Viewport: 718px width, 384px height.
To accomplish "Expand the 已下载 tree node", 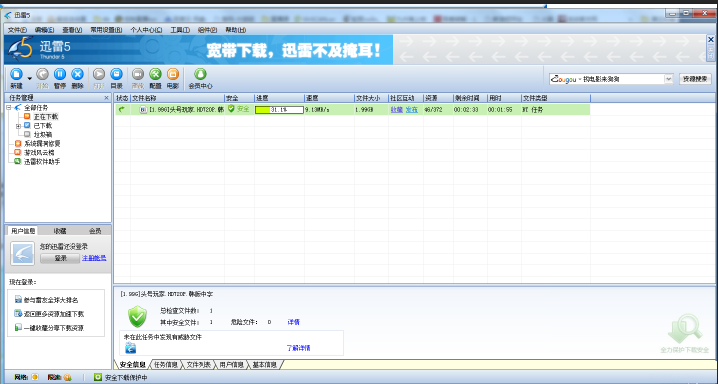I will 18,125.
